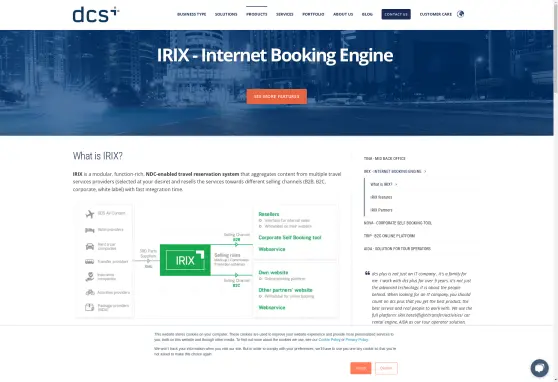
Task: Click 'Selling rules' text in the diagram
Action: (x=227, y=255)
